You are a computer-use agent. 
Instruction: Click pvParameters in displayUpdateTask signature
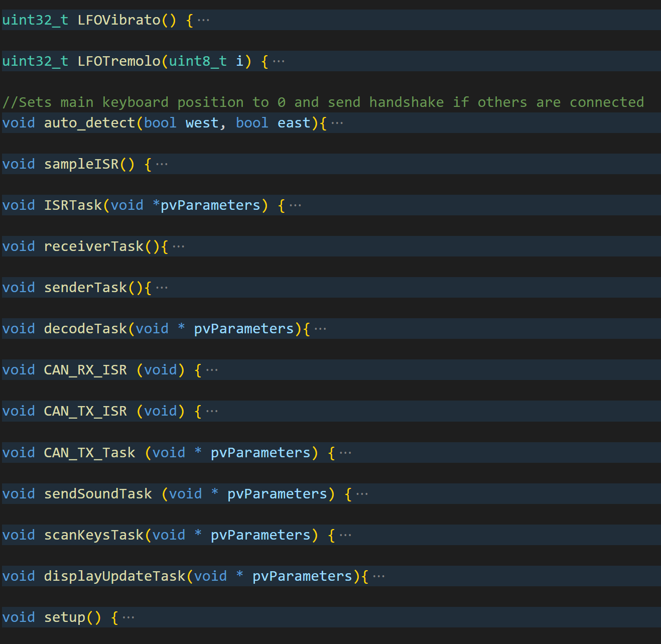303,576
